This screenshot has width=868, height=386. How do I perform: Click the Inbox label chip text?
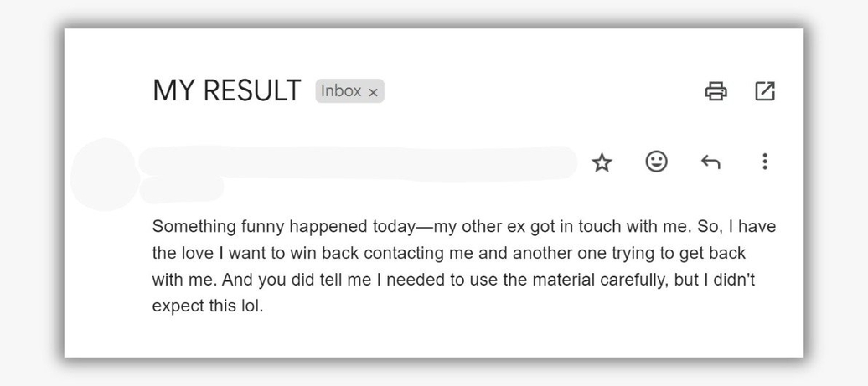click(341, 90)
